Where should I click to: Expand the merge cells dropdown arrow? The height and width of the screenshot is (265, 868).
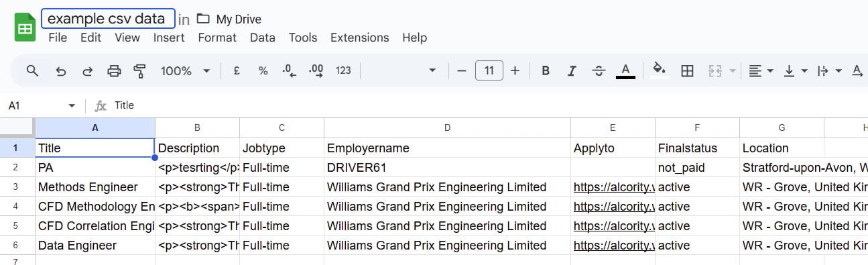coord(733,70)
